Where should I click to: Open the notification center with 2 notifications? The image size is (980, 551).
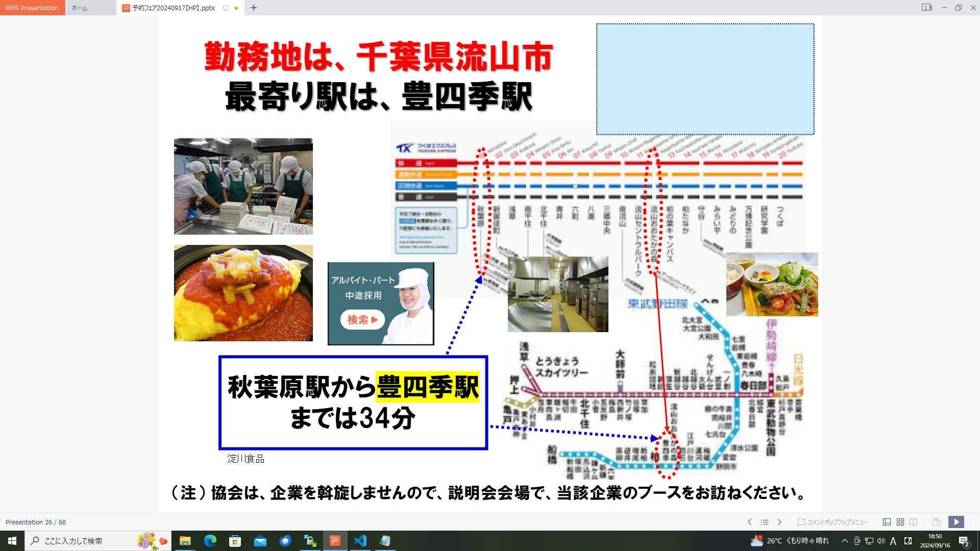[x=964, y=541]
